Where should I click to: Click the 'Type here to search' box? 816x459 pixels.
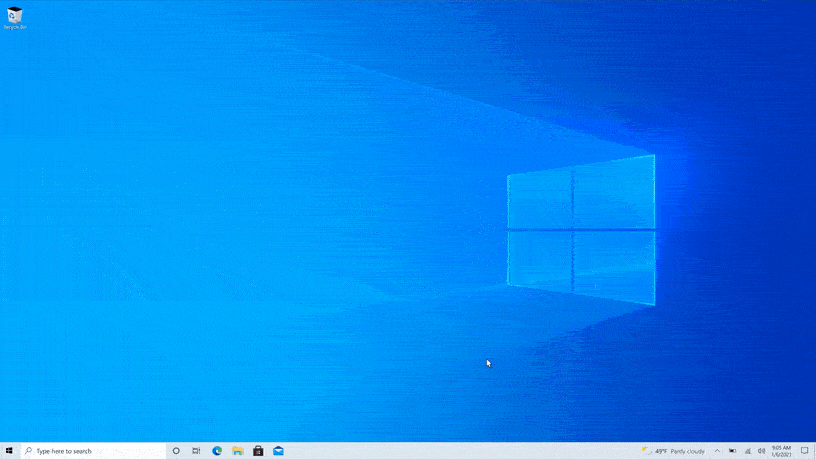coord(93,451)
